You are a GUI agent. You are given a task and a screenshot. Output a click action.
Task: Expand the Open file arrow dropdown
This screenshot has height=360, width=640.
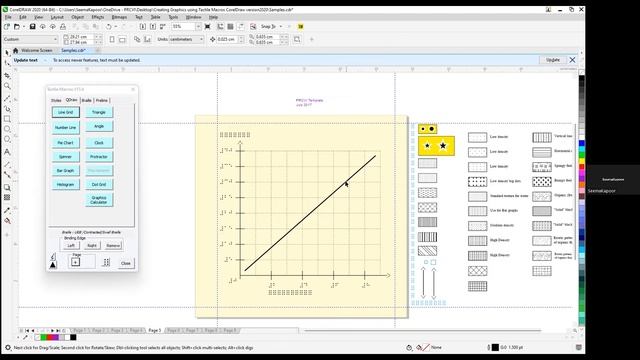(24, 27)
